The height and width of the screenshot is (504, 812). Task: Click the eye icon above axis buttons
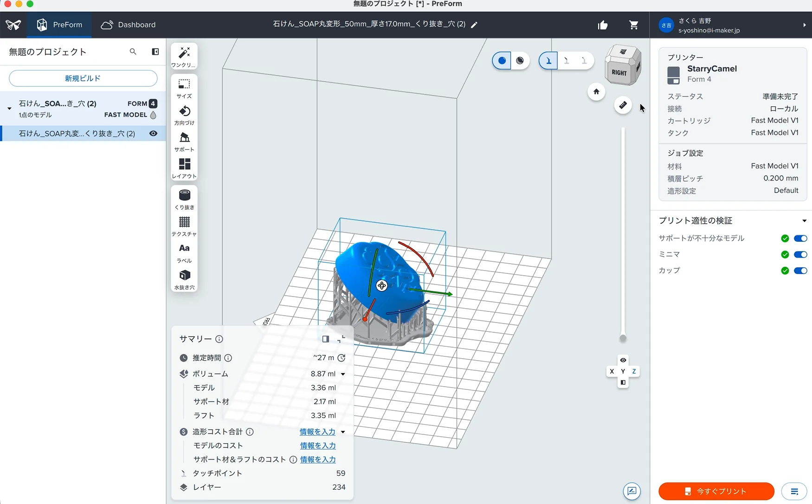(623, 361)
